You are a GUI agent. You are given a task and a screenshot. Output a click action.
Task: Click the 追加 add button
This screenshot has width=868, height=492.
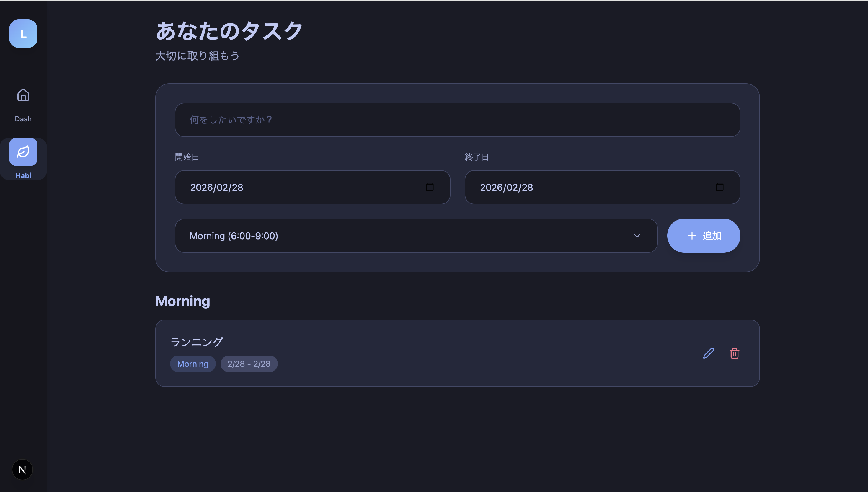point(704,236)
